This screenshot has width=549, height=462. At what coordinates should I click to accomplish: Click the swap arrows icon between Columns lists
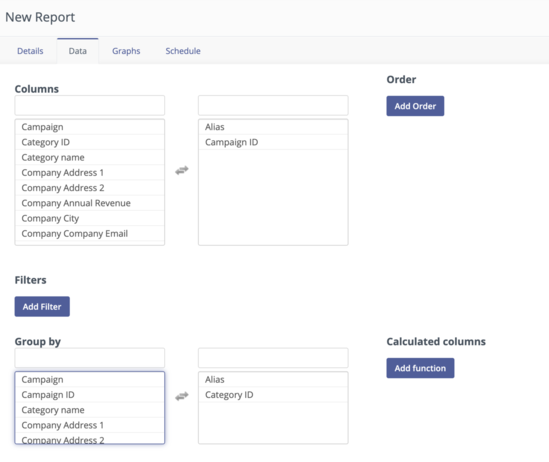(182, 170)
